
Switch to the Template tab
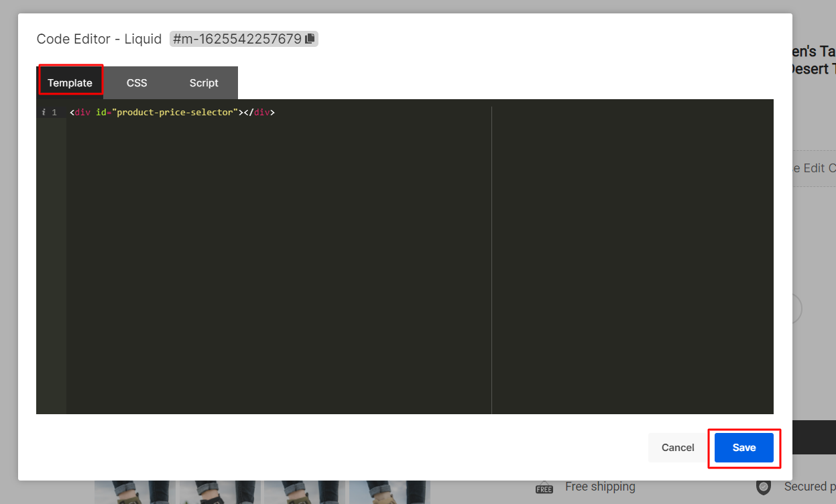tap(70, 83)
